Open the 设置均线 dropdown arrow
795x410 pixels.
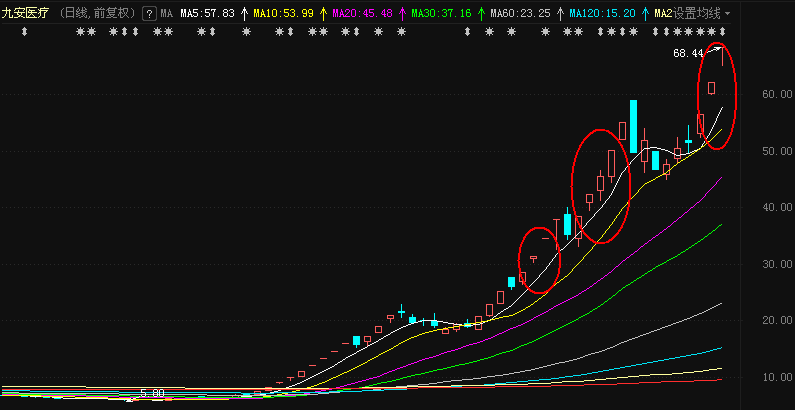[727, 14]
